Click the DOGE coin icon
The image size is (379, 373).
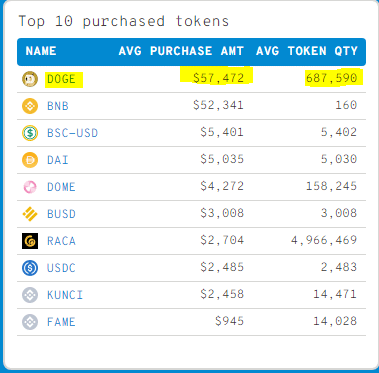pyautogui.click(x=30, y=79)
